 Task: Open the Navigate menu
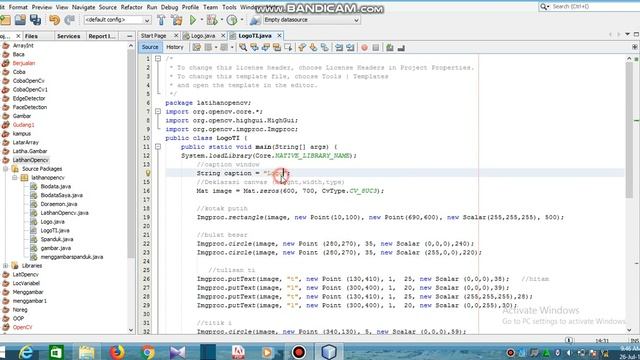83,7
